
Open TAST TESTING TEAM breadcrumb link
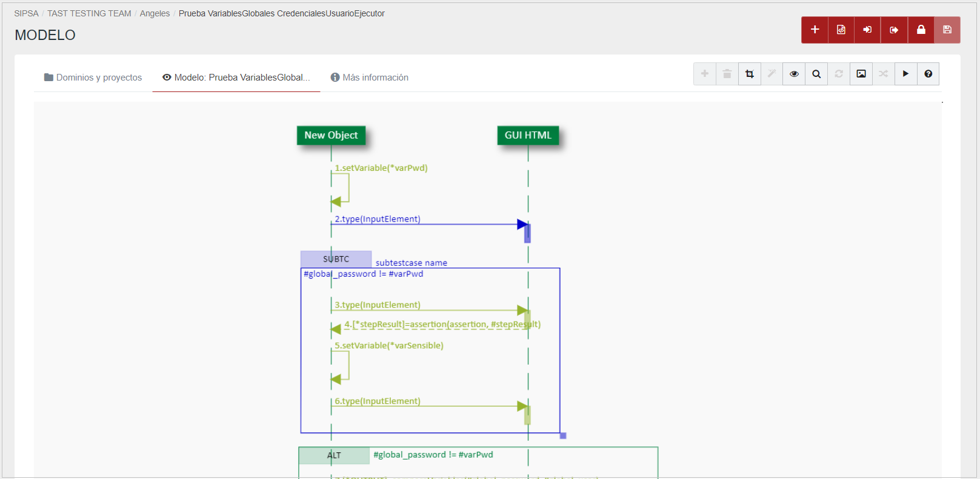(89, 13)
